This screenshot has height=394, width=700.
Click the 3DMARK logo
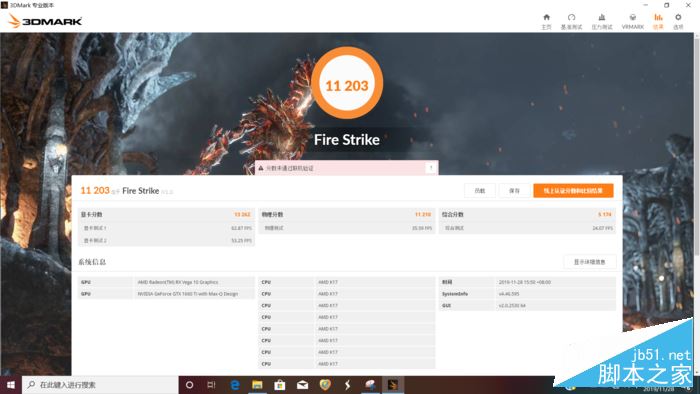46,21
